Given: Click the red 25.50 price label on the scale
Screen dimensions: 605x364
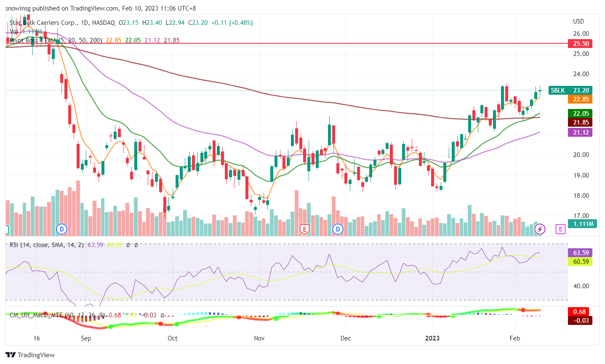Looking at the screenshot, I should coord(580,44).
